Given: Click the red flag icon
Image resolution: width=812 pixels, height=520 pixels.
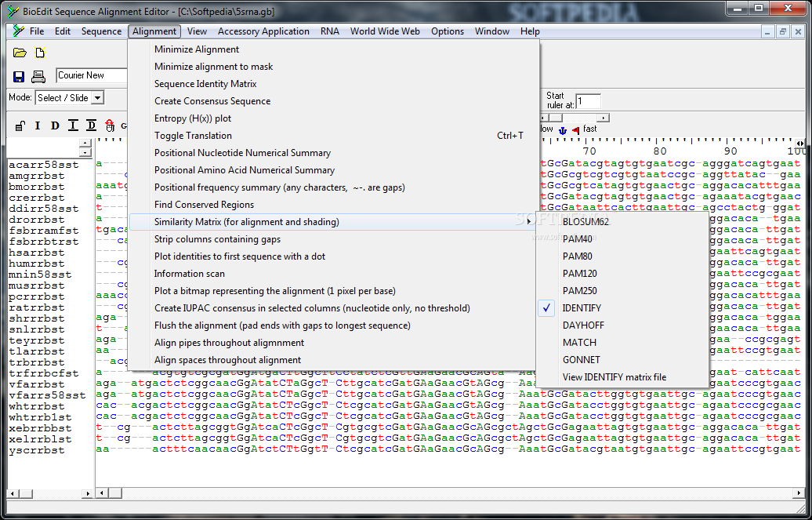Looking at the screenshot, I should (576, 131).
